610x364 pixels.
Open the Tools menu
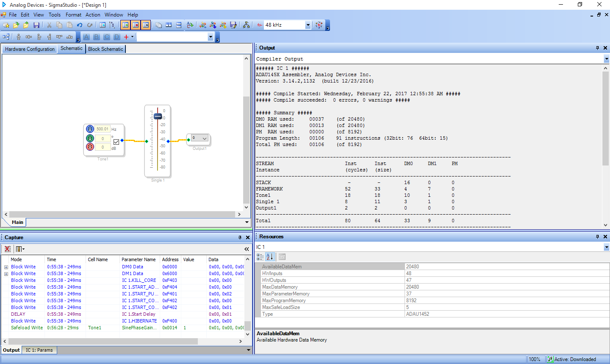(55, 14)
